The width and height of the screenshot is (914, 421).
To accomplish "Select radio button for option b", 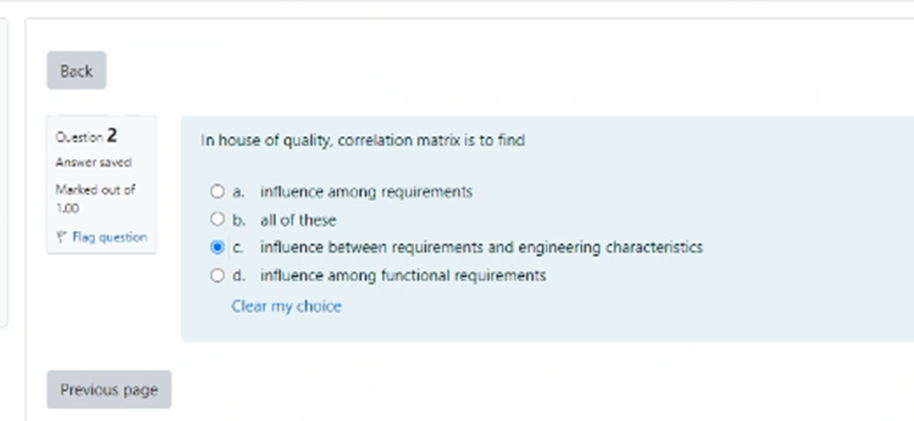I will coord(217,219).
